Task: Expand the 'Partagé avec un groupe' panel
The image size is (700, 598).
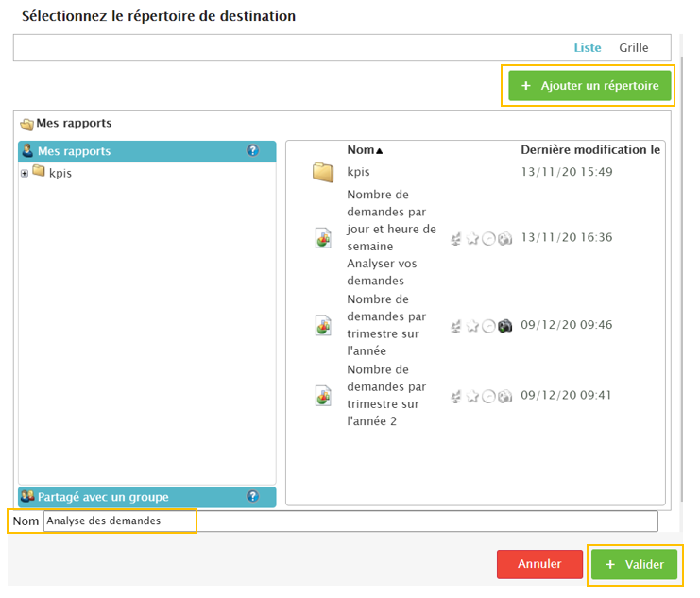Action: point(104,497)
